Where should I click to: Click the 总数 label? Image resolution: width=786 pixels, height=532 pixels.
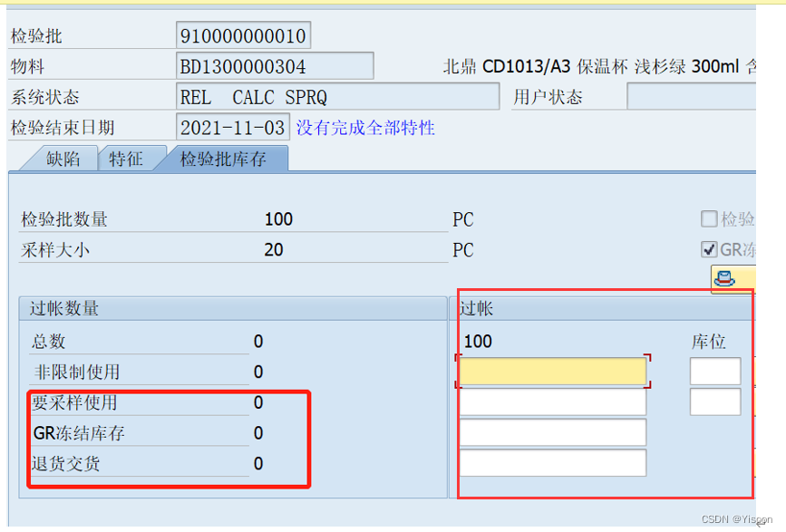[x=49, y=342]
